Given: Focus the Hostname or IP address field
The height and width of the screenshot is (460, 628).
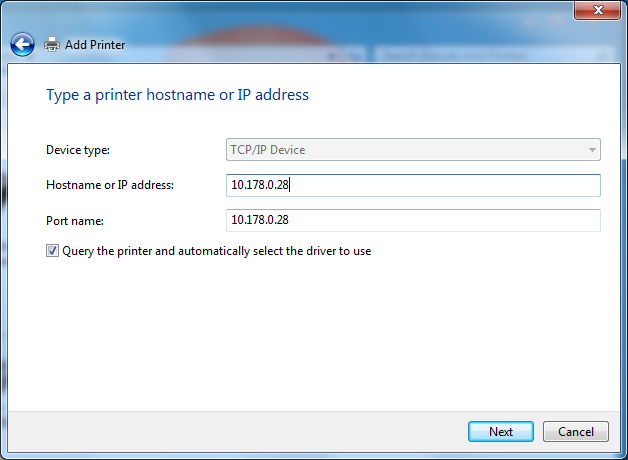Looking at the screenshot, I should point(413,185).
